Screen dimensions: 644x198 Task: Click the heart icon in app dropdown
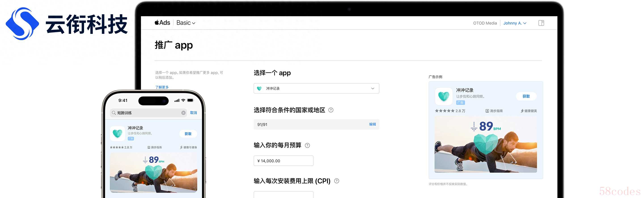tap(259, 88)
